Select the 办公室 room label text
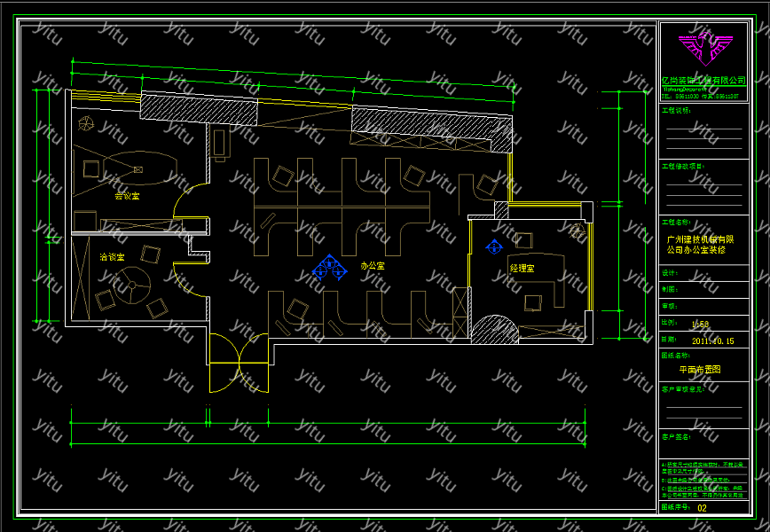Image resolution: width=770 pixels, height=532 pixels. [x=373, y=265]
